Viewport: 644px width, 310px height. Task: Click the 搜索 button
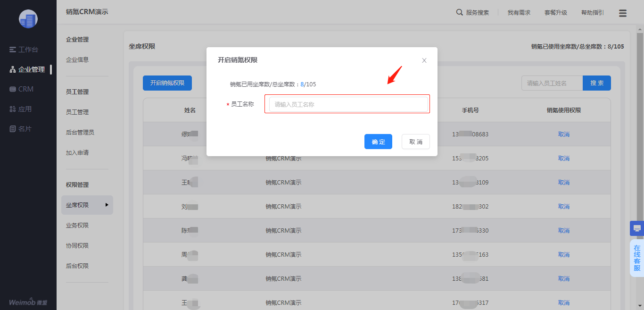(x=597, y=83)
